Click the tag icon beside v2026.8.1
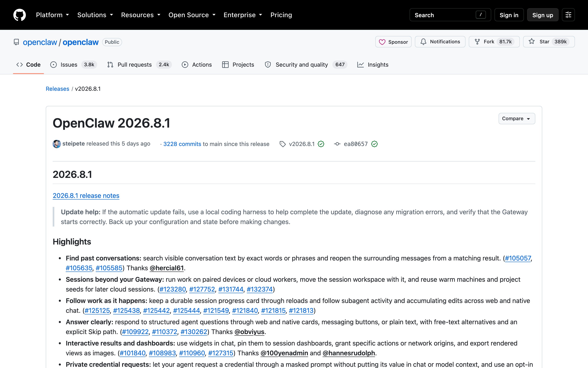Viewport: 588px width, 368px height. tap(282, 144)
